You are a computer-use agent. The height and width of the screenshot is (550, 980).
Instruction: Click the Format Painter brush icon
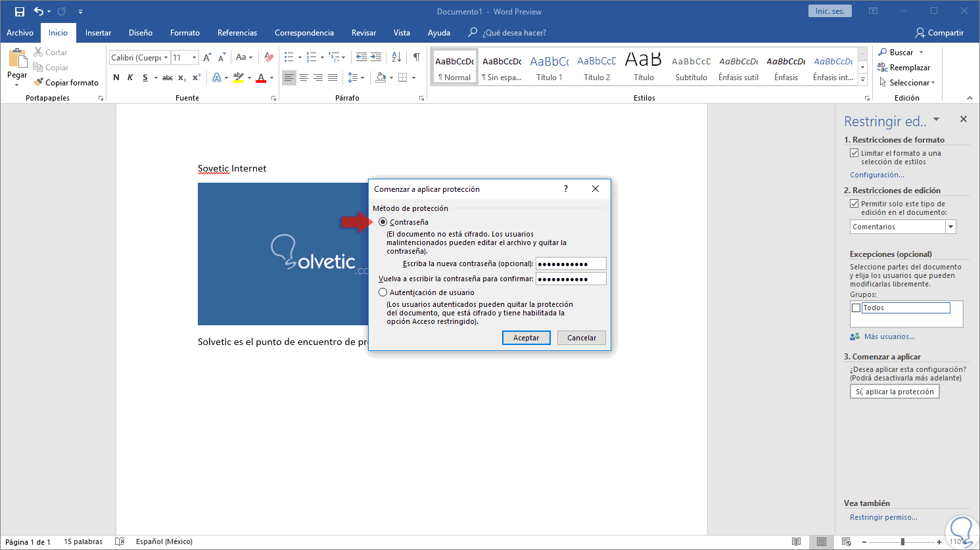click(x=39, y=83)
